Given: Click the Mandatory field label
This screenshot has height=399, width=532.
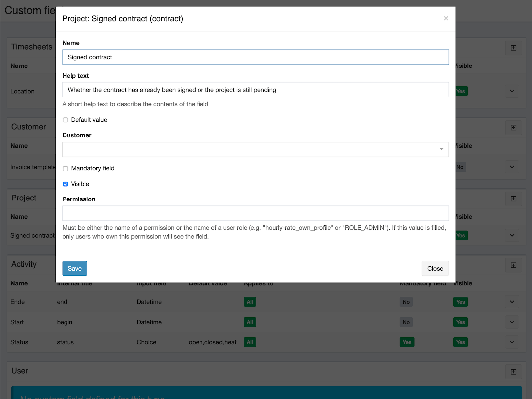Looking at the screenshot, I should (93, 169).
